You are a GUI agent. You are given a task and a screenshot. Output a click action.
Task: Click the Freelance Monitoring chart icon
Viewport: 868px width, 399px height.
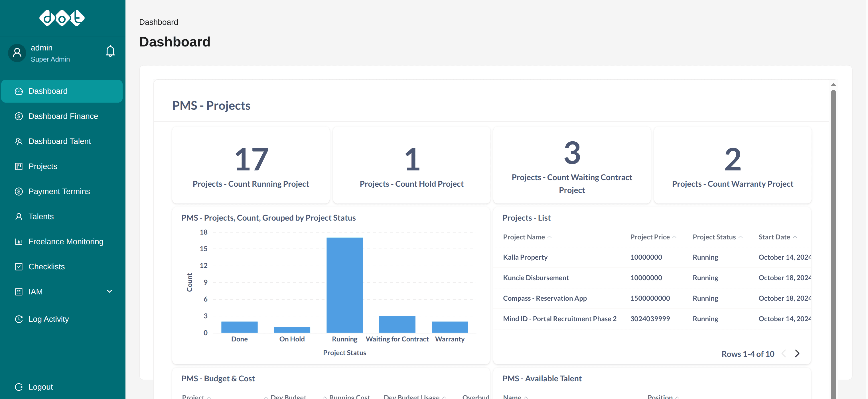tap(19, 242)
